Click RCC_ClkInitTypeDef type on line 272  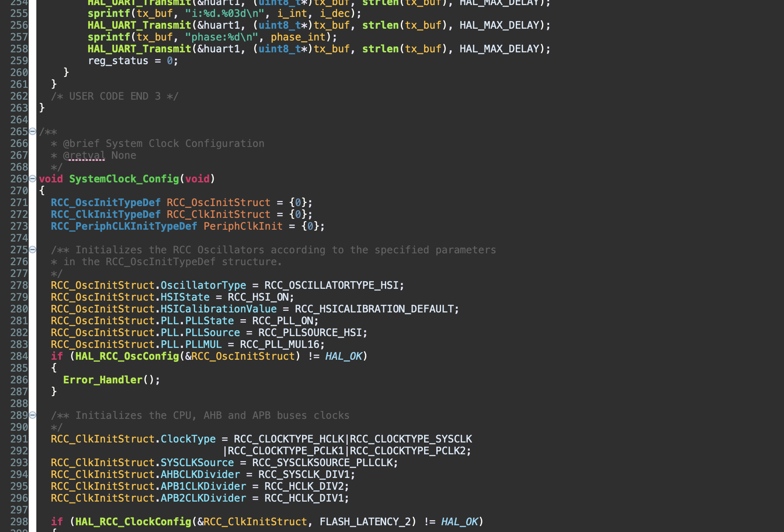[x=106, y=214]
